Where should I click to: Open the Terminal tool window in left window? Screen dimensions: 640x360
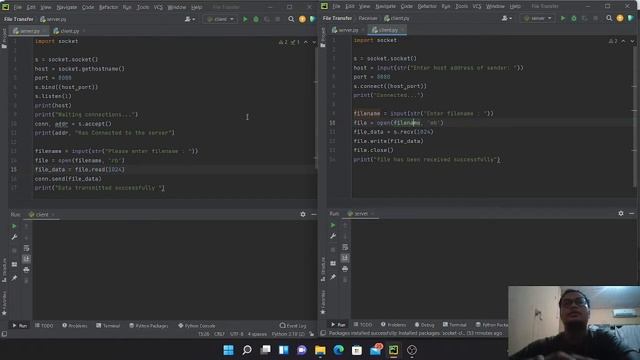pyautogui.click(x=108, y=326)
